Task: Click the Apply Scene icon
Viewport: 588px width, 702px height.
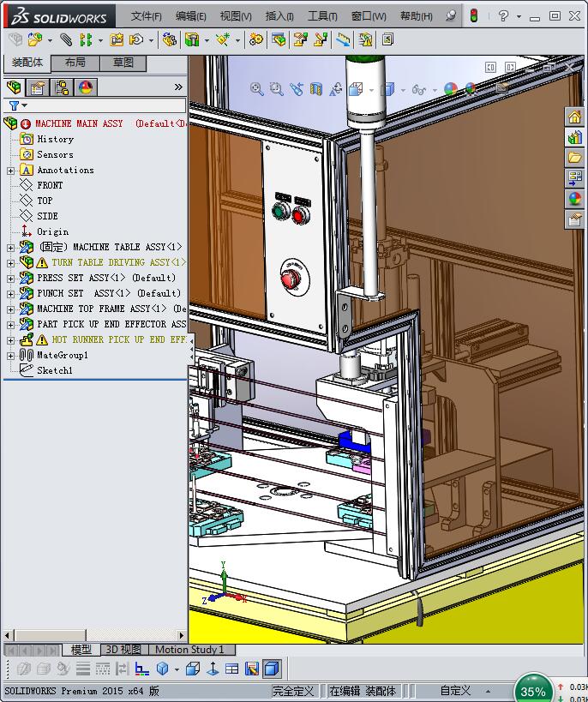Action: coord(471,89)
